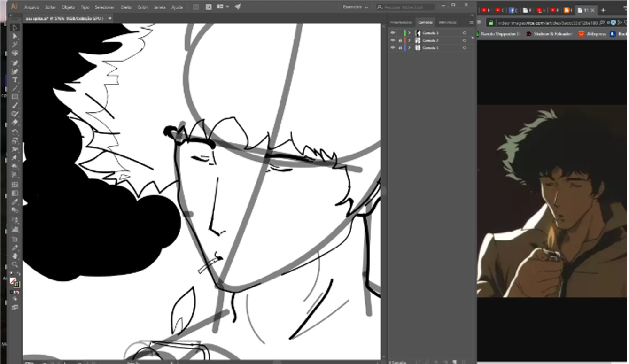Screen dimensions: 629x364
Task: Open the Editar menu
Action: click(50, 8)
